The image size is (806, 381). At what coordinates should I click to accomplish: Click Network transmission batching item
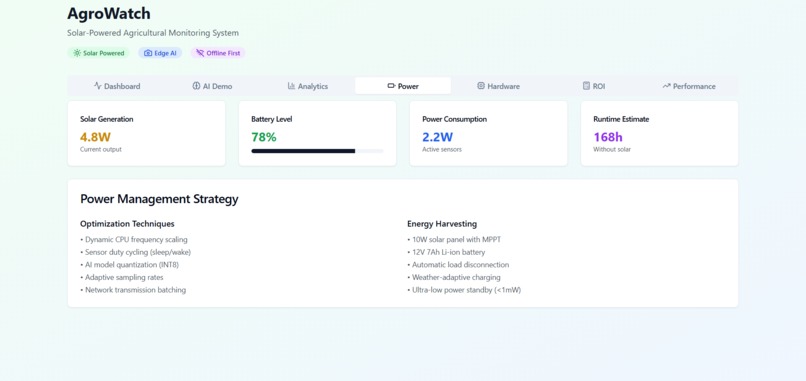(x=133, y=290)
